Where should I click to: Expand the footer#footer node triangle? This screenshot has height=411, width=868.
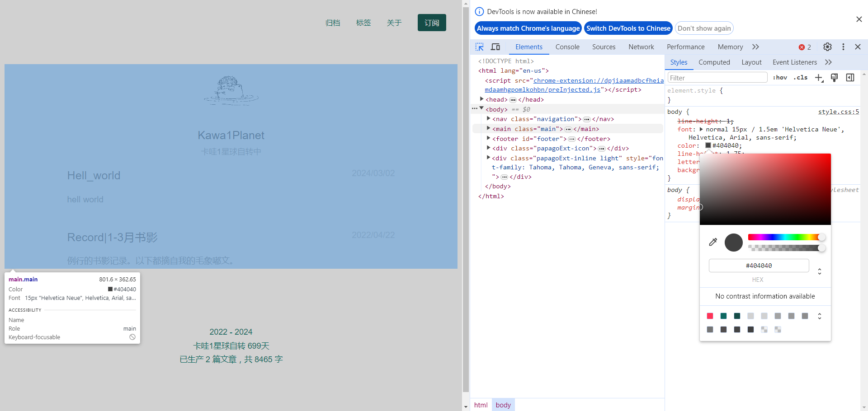(x=489, y=138)
